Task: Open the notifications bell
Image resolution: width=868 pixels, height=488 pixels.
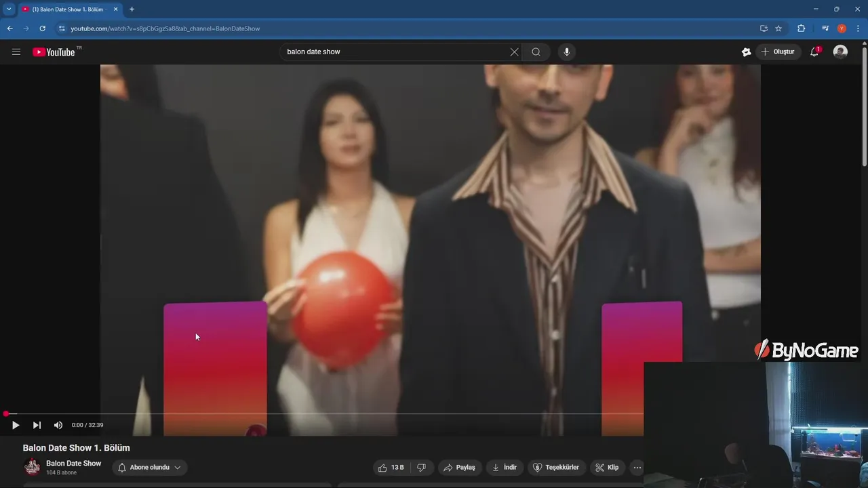Action: (x=814, y=52)
